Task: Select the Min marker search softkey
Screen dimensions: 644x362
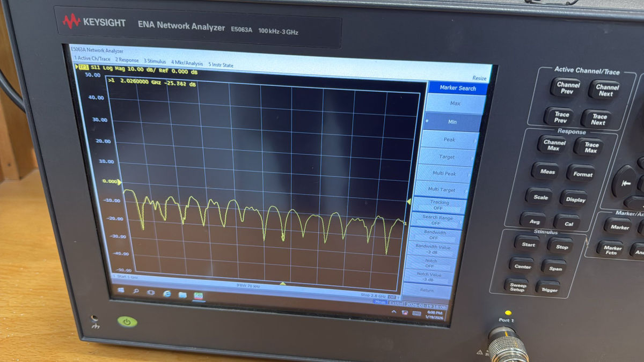Action: [452, 122]
